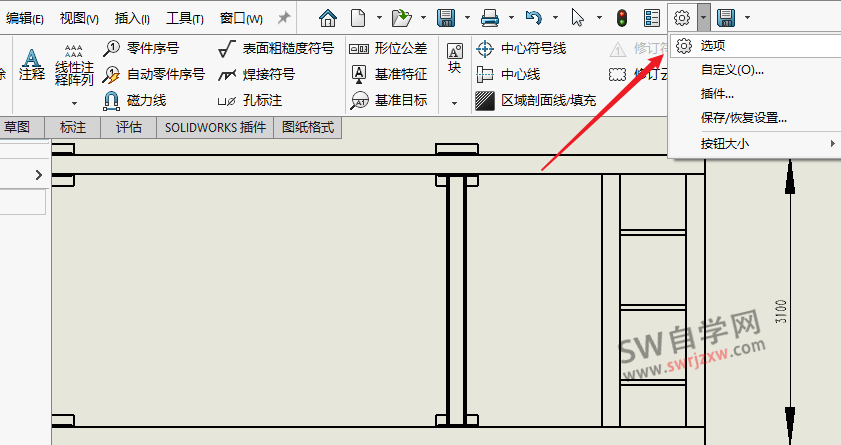Click the 自动零件序号 tool
The width and height of the screenshot is (841, 445).
153,75
